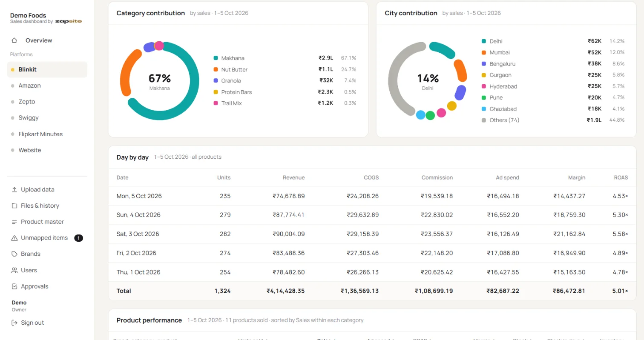644x340 pixels.
Task: Click the Product master list icon
Action: pos(14,222)
